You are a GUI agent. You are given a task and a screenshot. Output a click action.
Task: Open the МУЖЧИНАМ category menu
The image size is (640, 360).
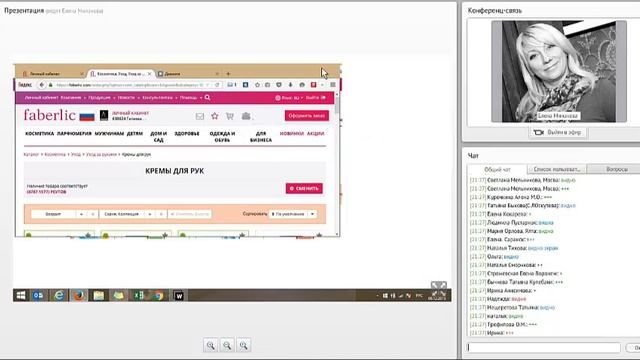[109, 133]
